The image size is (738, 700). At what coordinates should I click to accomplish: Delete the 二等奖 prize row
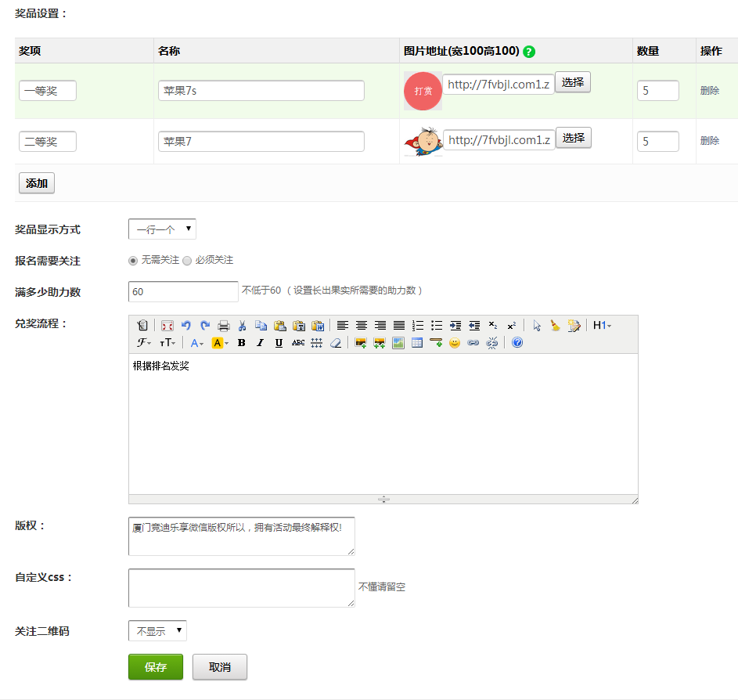(709, 141)
